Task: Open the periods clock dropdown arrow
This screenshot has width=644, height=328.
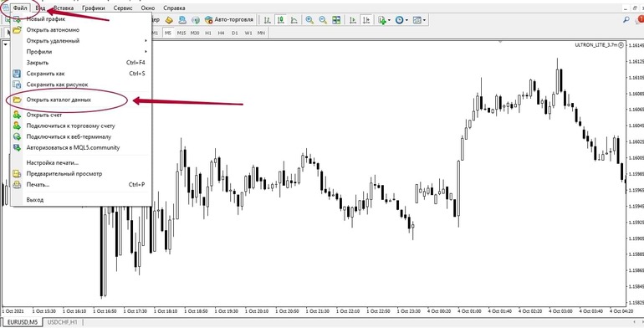Action: click(x=406, y=20)
